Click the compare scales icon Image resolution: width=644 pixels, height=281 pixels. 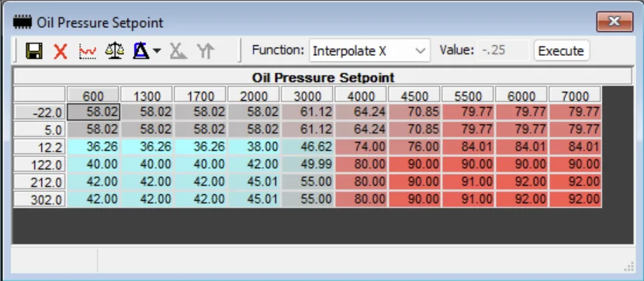pos(115,51)
